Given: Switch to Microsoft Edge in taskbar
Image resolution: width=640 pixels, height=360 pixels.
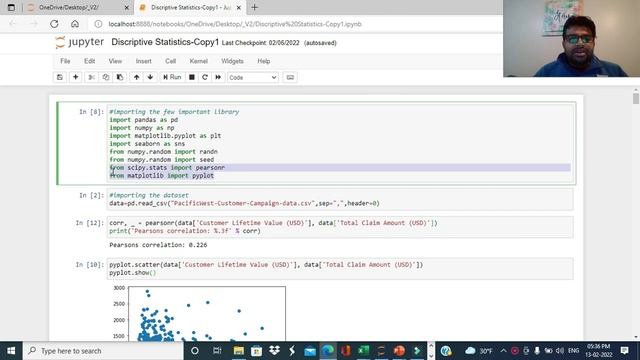Looking at the screenshot, I should 328,351.
